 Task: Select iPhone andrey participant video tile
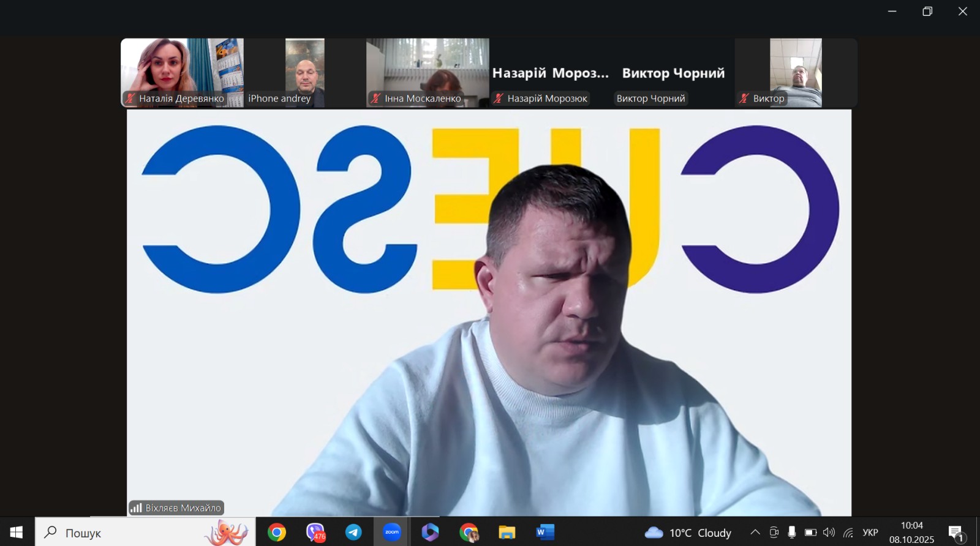304,73
